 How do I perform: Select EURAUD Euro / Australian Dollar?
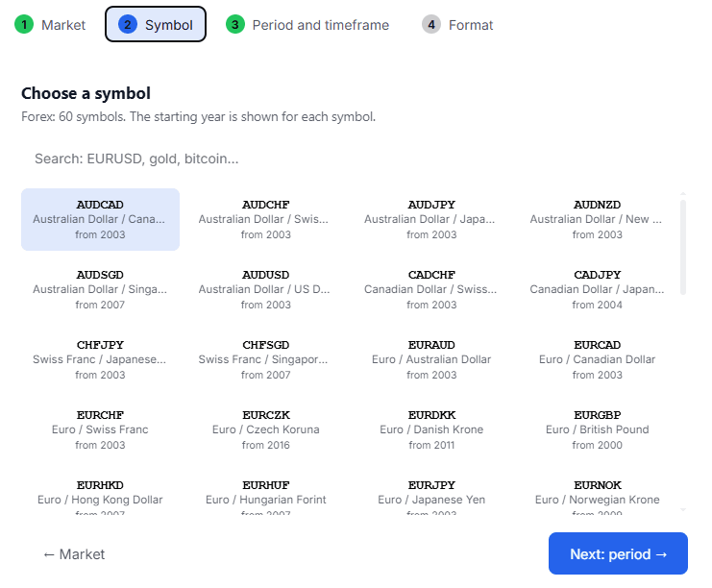(431, 359)
